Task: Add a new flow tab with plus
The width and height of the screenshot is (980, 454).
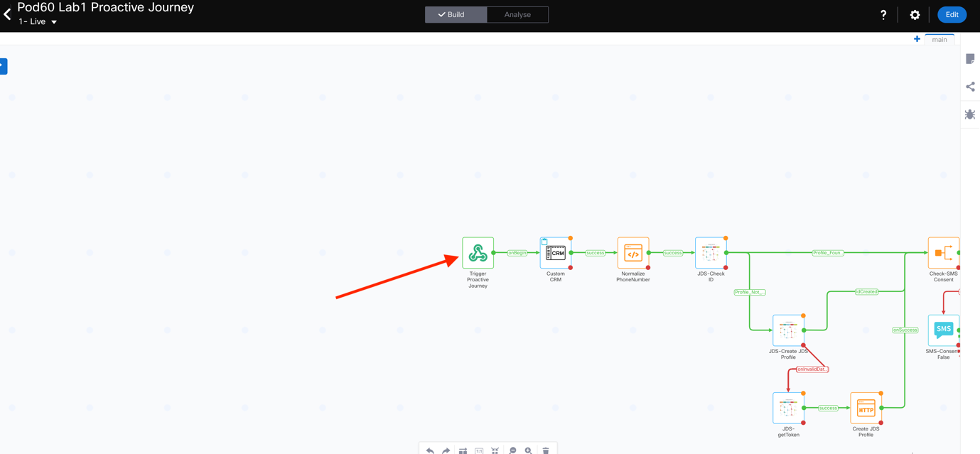Action: [x=917, y=39]
